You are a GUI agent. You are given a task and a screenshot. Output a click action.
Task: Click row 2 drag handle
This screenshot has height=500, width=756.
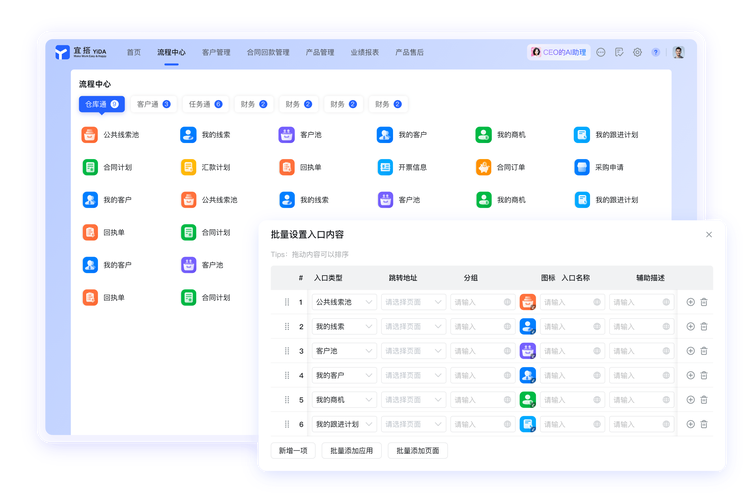pyautogui.click(x=287, y=326)
